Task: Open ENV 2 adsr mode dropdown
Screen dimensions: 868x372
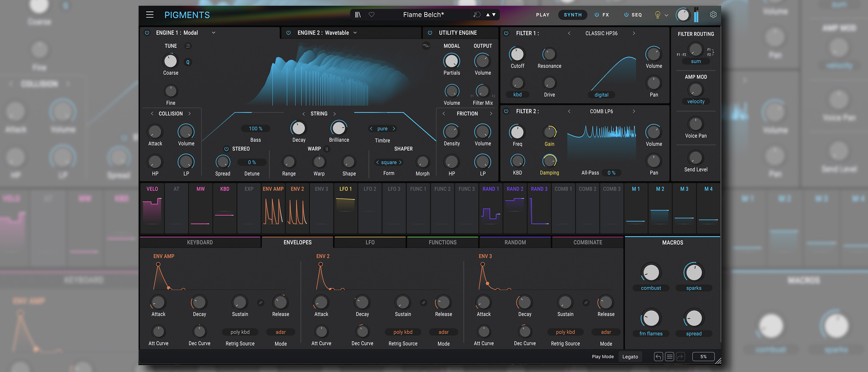Action: coord(443,332)
